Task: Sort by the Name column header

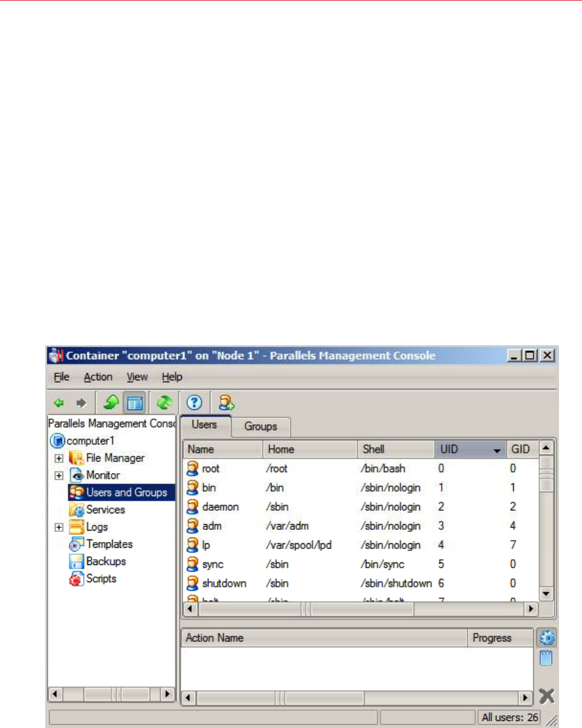Action: pos(224,450)
